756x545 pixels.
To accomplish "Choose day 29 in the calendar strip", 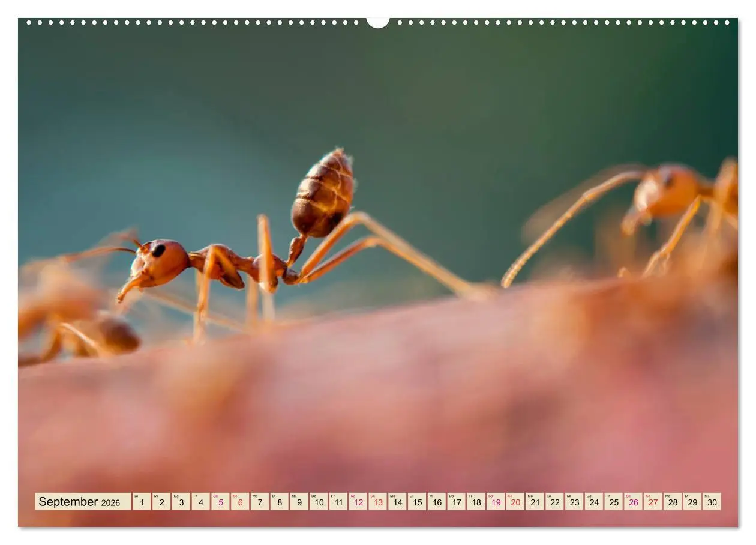I will [x=692, y=502].
